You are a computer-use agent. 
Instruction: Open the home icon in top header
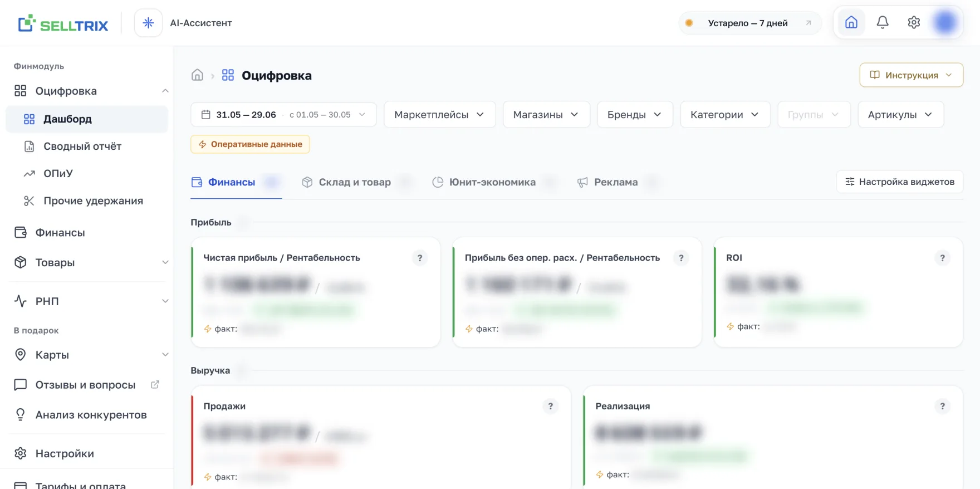tap(851, 22)
